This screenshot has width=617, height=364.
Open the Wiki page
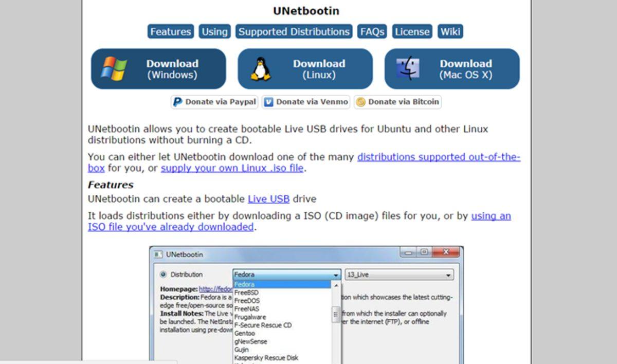click(450, 32)
